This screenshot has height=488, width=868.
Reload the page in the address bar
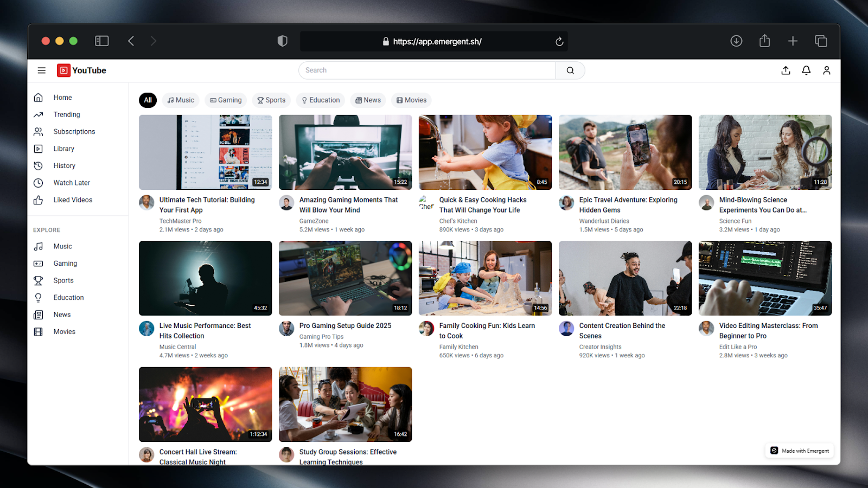click(x=559, y=42)
